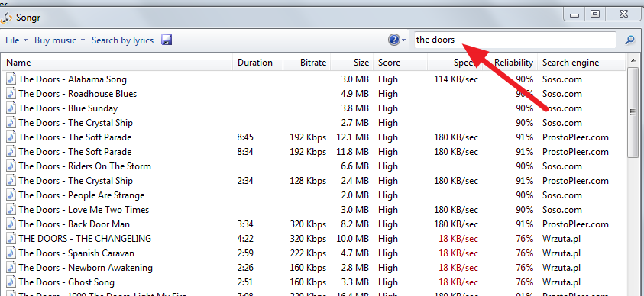Click music file icon for THE CHANGELING
This screenshot has width=644, height=296.
pos(11,239)
